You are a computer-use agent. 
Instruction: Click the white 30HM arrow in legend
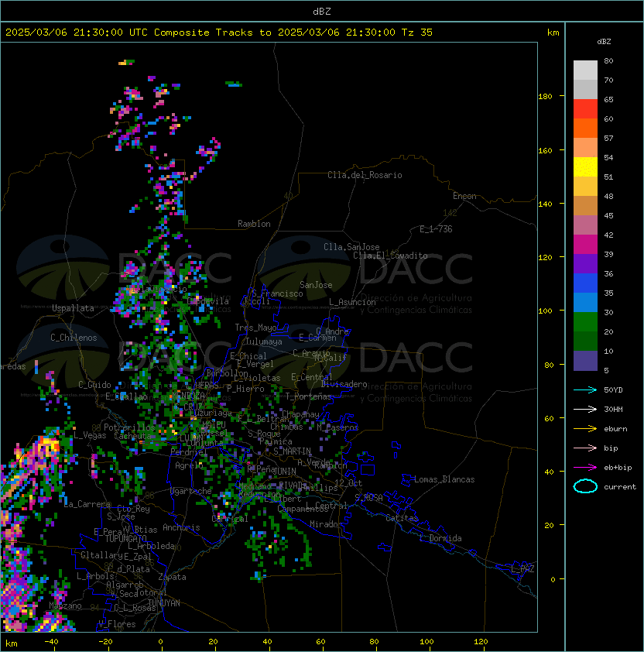tap(585, 410)
